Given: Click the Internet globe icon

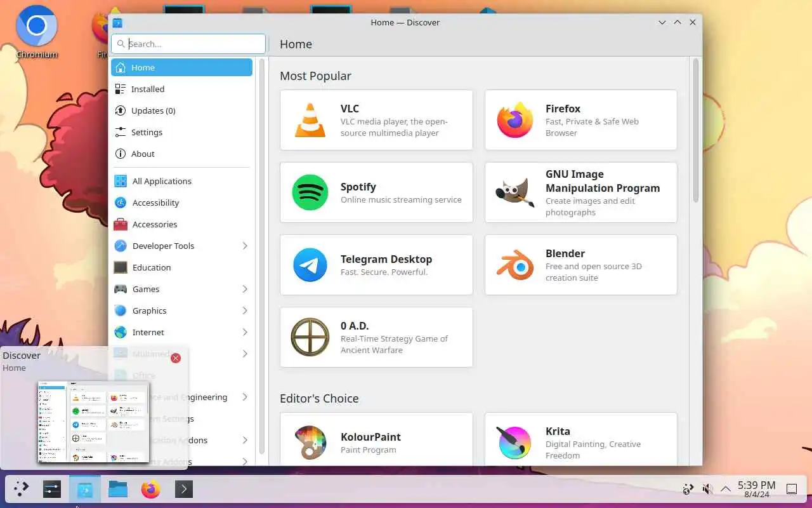Looking at the screenshot, I should [x=121, y=332].
